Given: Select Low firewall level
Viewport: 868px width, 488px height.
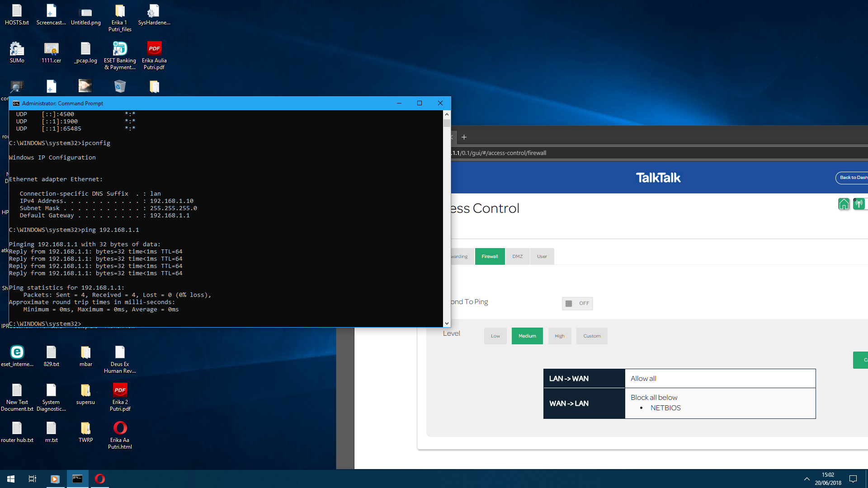Looking at the screenshot, I should pyautogui.click(x=495, y=336).
